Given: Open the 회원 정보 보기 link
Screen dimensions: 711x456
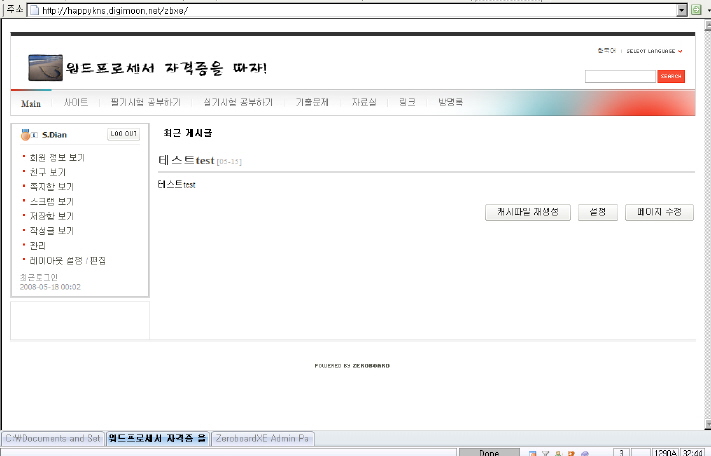Looking at the screenshot, I should [x=57, y=158].
